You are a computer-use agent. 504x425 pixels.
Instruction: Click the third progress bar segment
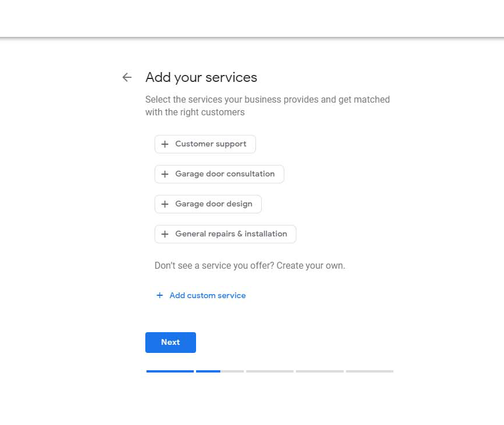click(x=269, y=371)
